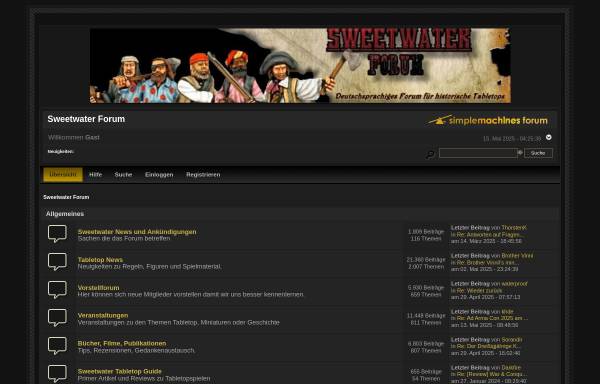Open ThorstenK's user profile link

point(514,228)
